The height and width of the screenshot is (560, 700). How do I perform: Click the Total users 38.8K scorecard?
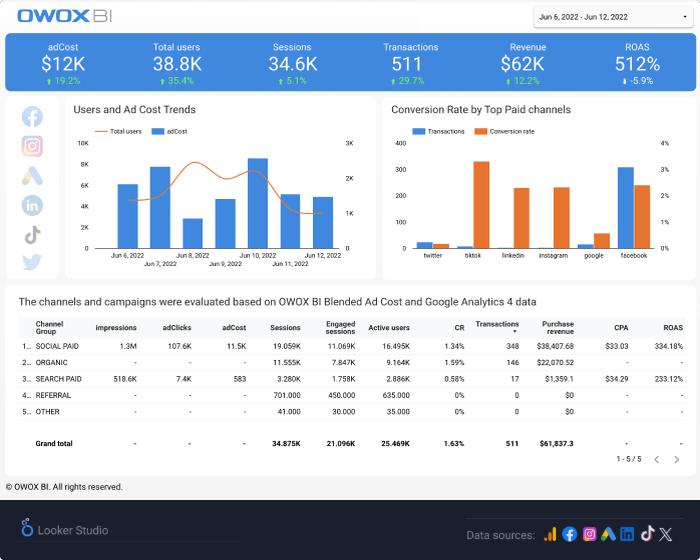177,63
